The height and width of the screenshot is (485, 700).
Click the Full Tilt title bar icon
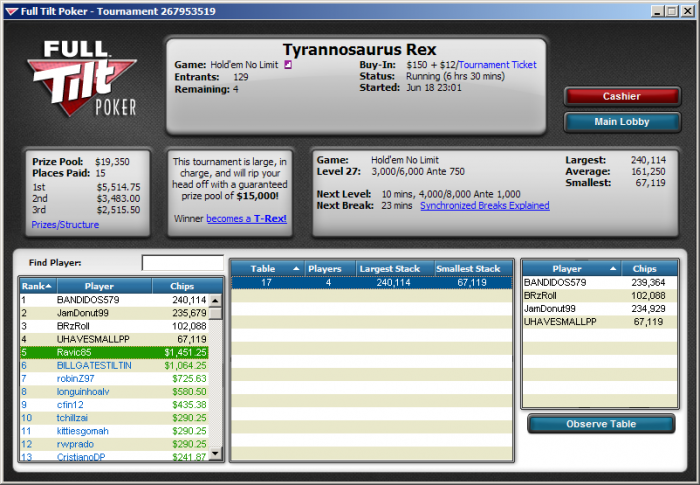coord(12,11)
